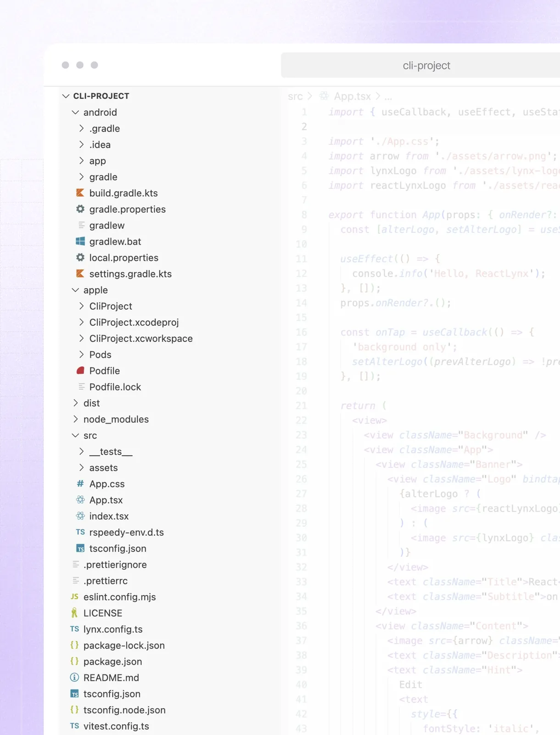Click the React icon in the editor breadcrumb
This screenshot has height=735, width=560.
[x=324, y=96]
